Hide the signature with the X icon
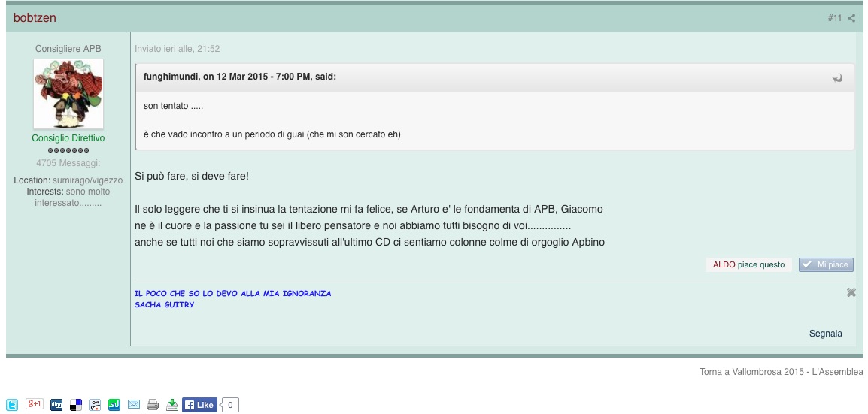 tap(851, 292)
